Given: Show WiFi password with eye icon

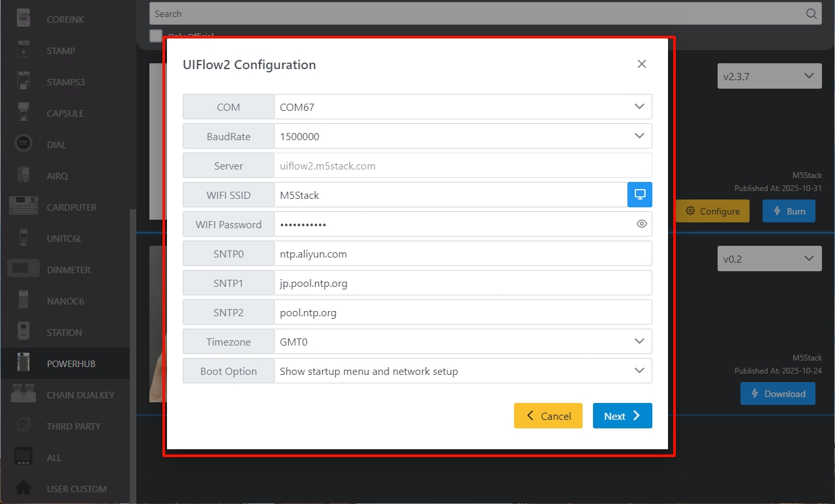Looking at the screenshot, I should [641, 224].
